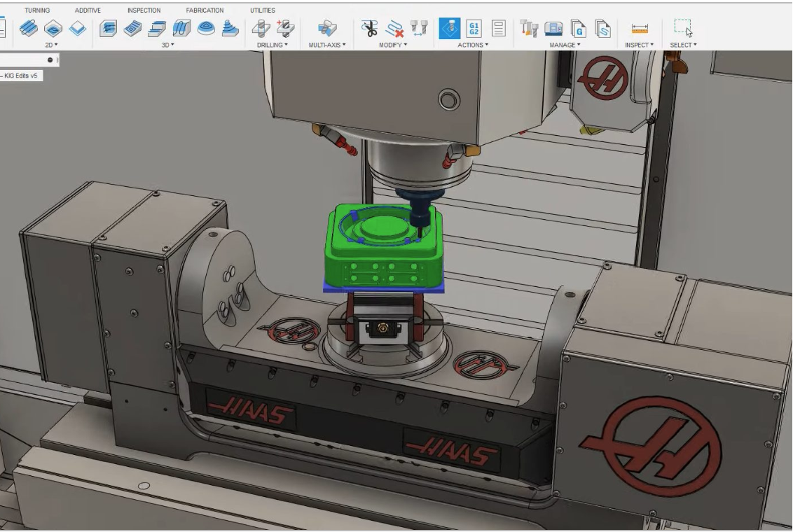
Task: Choose the 3D Adaptive Clearing icon
Action: [x=108, y=28]
